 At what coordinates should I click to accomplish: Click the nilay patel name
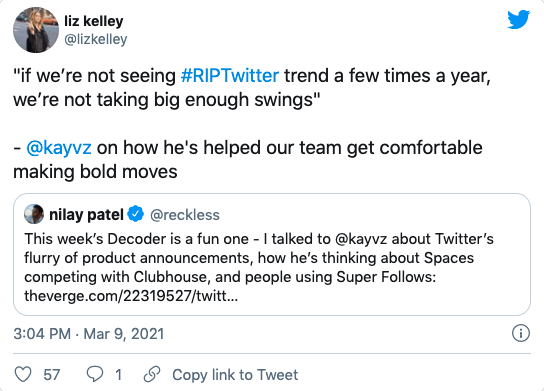[x=86, y=215]
